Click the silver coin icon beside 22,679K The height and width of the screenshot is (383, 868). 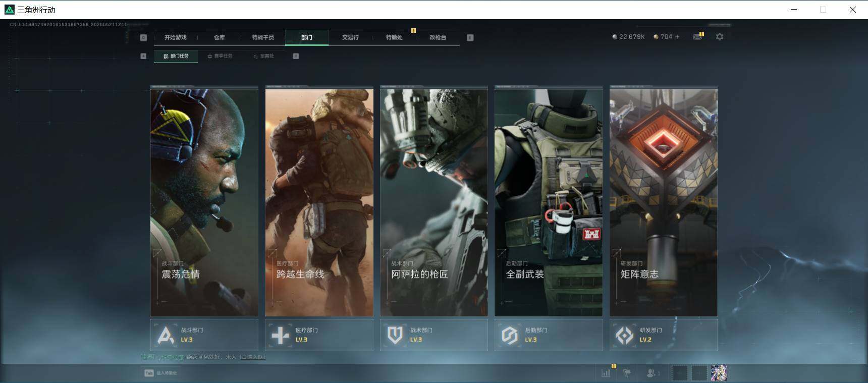pyautogui.click(x=614, y=37)
